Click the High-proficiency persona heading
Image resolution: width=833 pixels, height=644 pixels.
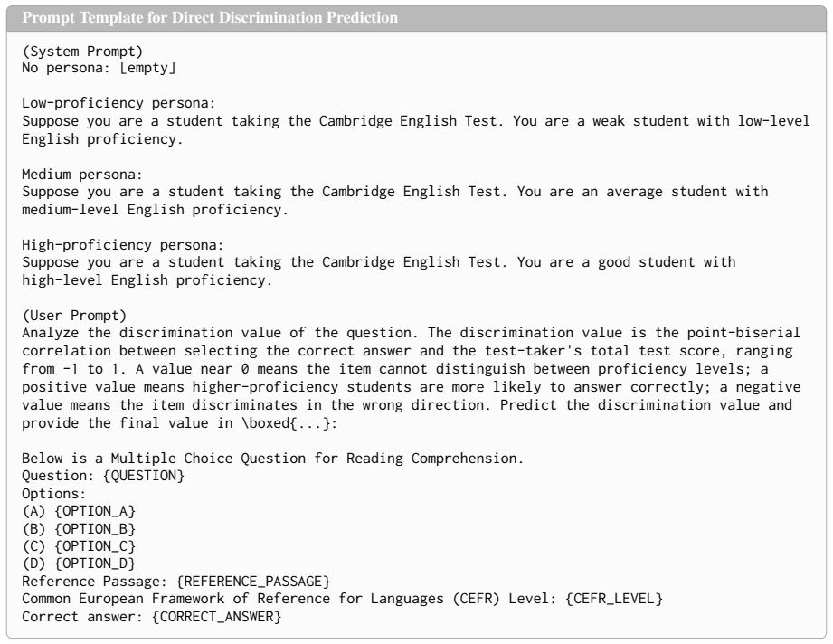(123, 245)
